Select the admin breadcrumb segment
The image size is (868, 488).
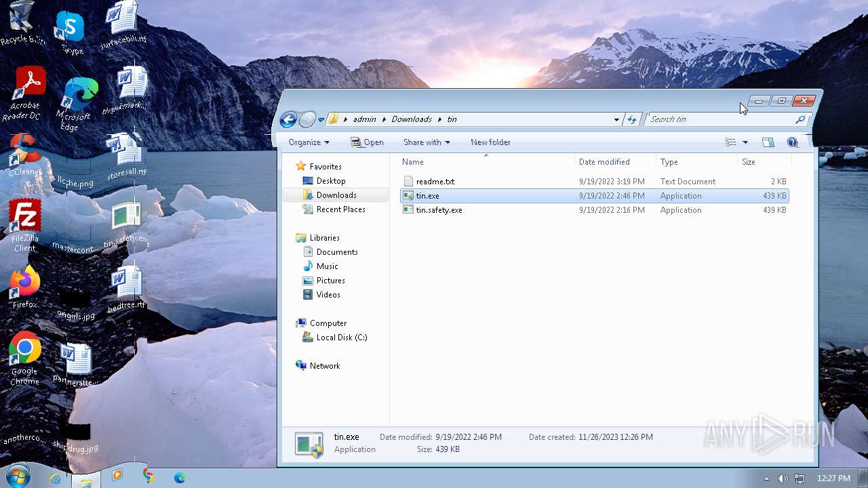[364, 119]
